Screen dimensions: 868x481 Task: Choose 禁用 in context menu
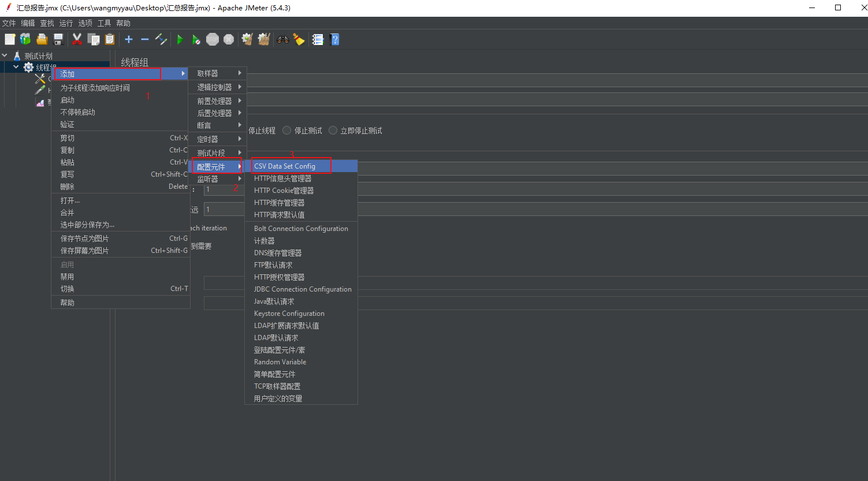pos(121,277)
